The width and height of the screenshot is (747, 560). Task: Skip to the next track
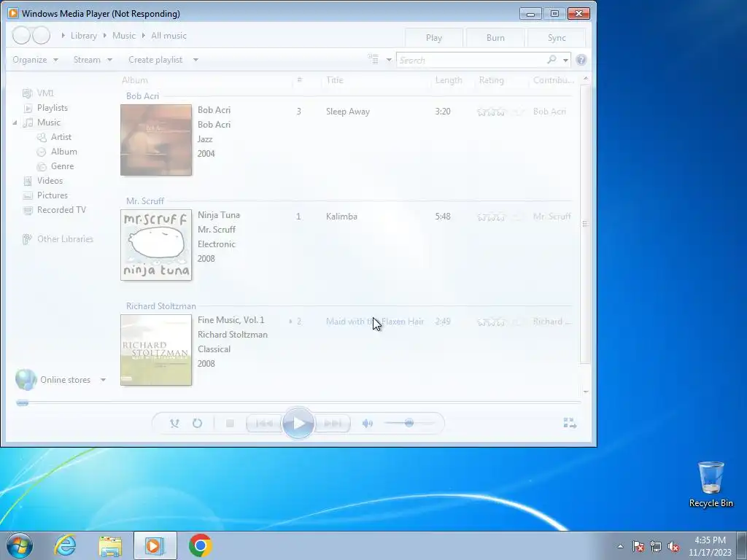[333, 424]
